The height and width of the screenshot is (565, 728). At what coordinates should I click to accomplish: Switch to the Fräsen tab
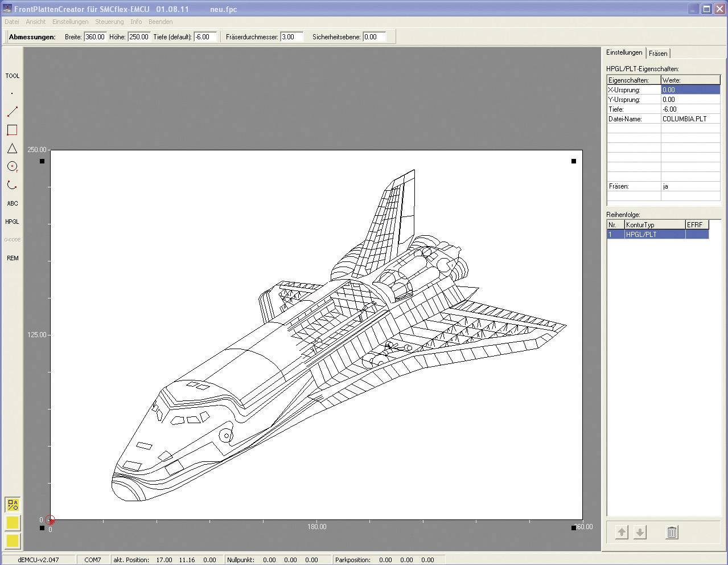point(658,53)
